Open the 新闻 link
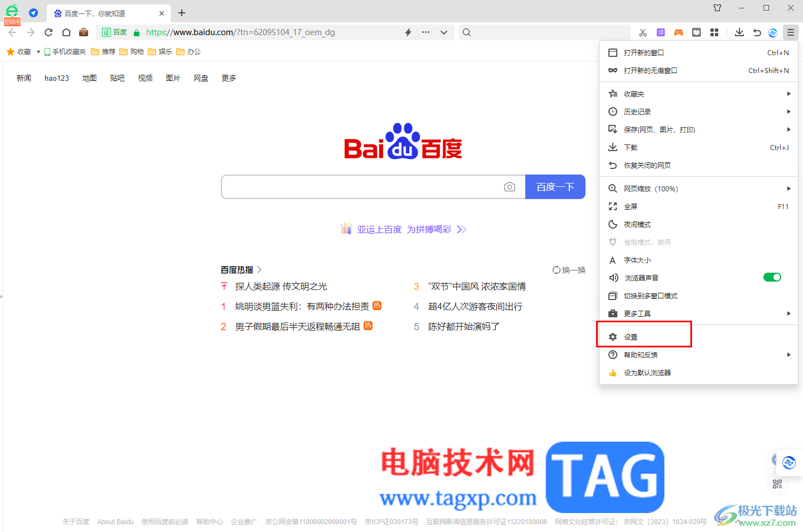The image size is (803, 532). (x=24, y=78)
